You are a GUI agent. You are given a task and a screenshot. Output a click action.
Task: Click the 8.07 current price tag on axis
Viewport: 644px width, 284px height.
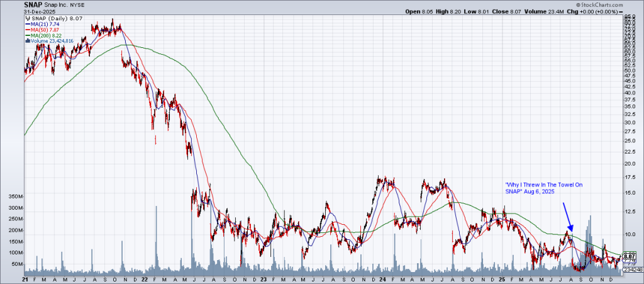(x=630, y=256)
